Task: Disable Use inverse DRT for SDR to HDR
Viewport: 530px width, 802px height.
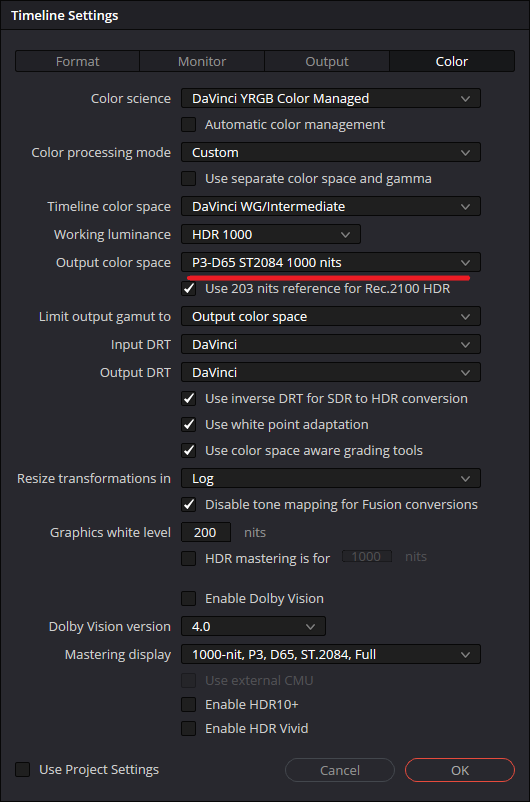Action: tap(189, 398)
